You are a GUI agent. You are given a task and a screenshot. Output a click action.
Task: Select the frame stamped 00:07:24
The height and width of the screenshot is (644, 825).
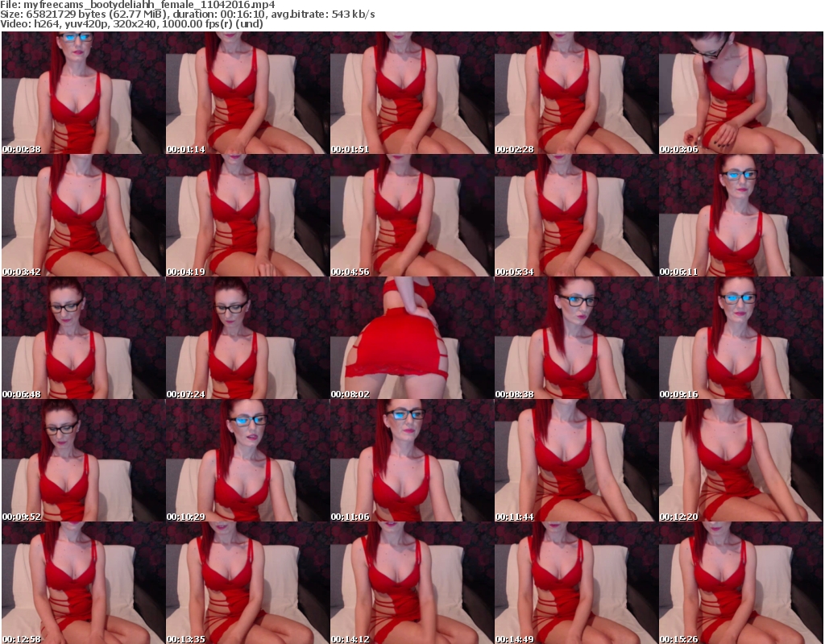point(248,338)
